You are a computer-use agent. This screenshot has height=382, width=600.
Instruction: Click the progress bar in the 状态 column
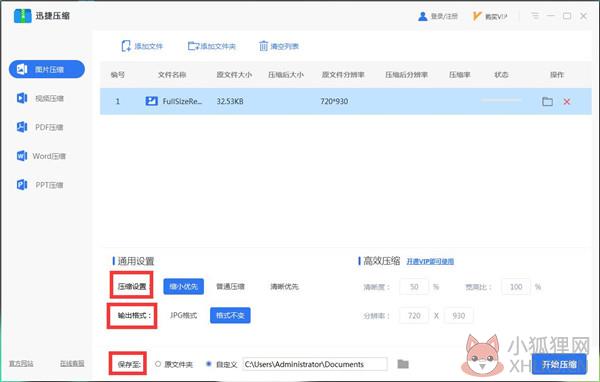501,100
